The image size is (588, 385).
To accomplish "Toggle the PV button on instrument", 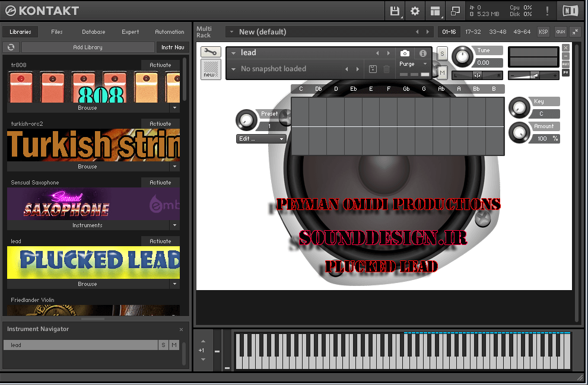I will pos(566,72).
